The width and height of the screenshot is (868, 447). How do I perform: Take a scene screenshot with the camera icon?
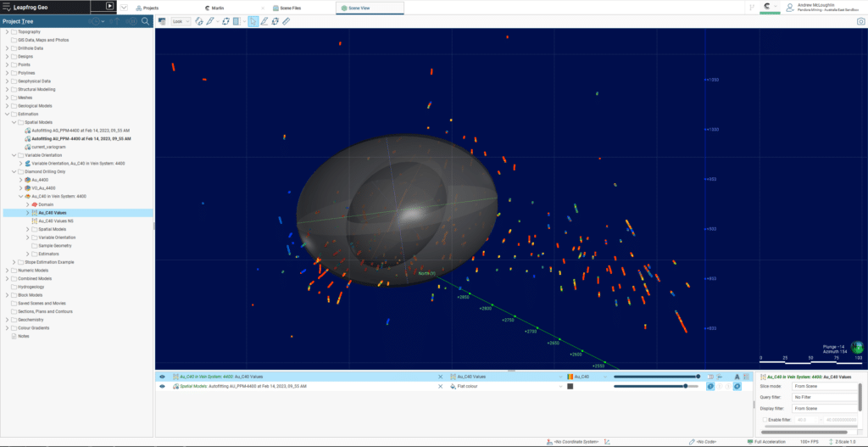tap(860, 21)
